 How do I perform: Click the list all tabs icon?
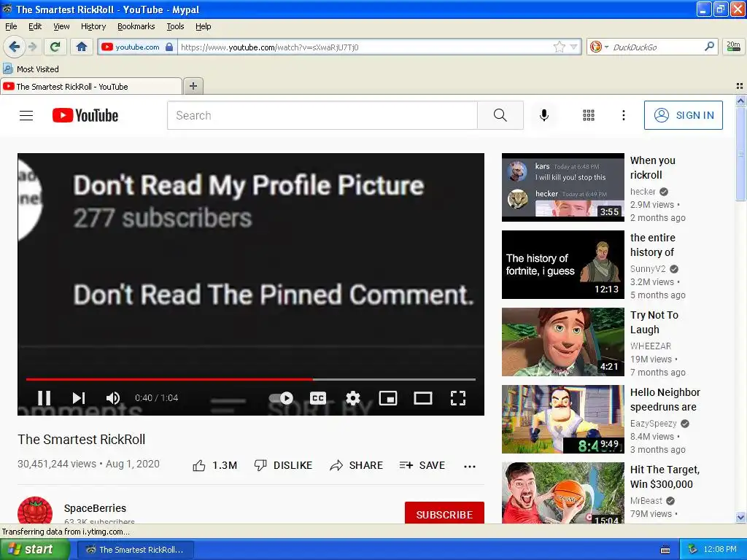(x=740, y=86)
